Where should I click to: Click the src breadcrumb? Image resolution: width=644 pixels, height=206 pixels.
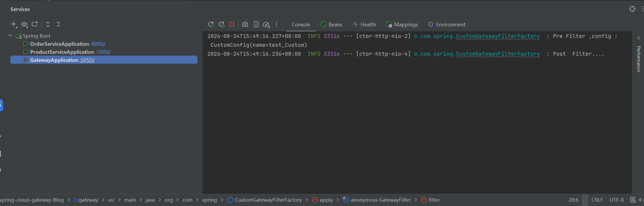111,200
